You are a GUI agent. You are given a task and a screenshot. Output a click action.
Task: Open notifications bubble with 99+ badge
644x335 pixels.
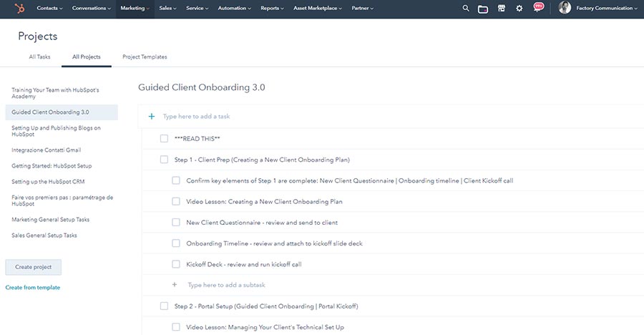click(x=538, y=7)
